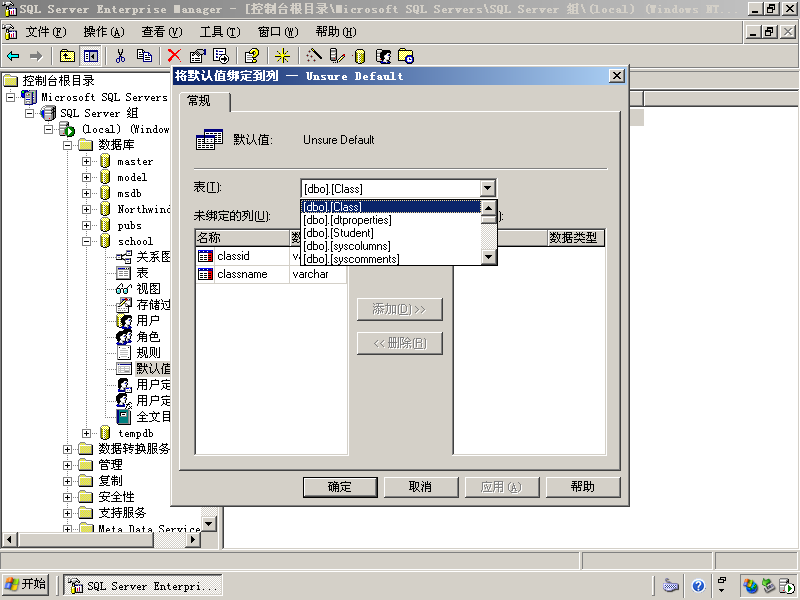Click the Back arrow toolbar icon
Screen dimensions: 800x600
[13, 56]
